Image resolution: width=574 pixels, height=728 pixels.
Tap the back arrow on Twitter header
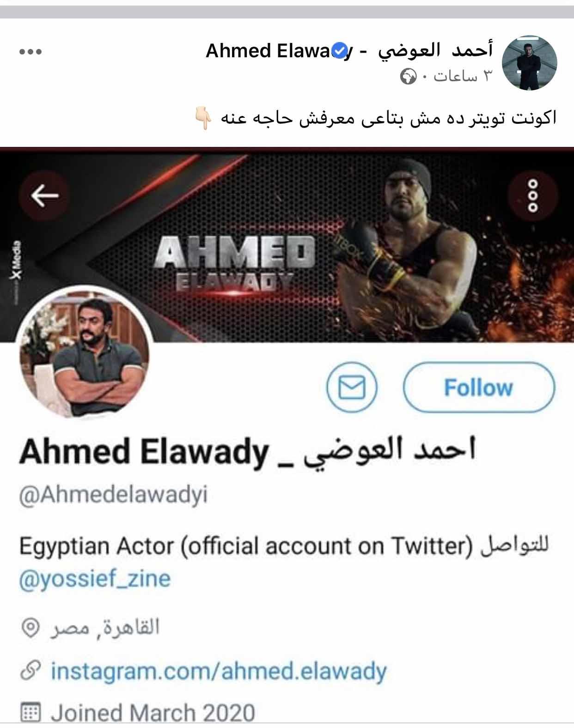coord(45,195)
